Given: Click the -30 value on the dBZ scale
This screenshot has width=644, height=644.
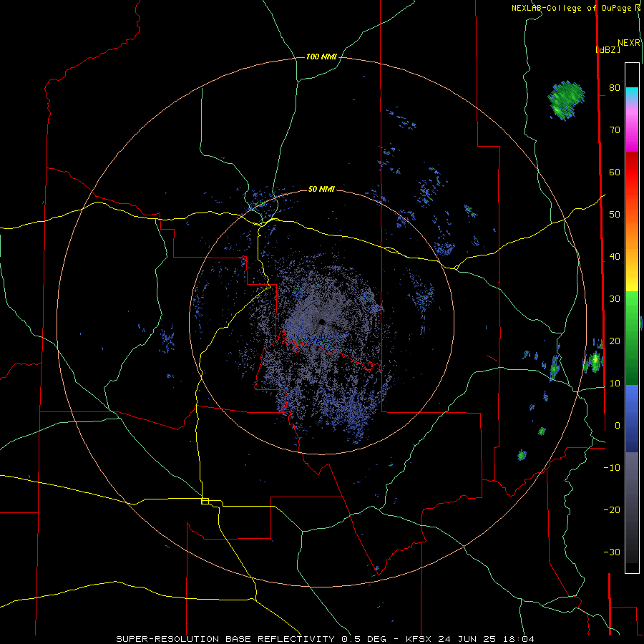Looking at the screenshot, I should [x=612, y=552].
